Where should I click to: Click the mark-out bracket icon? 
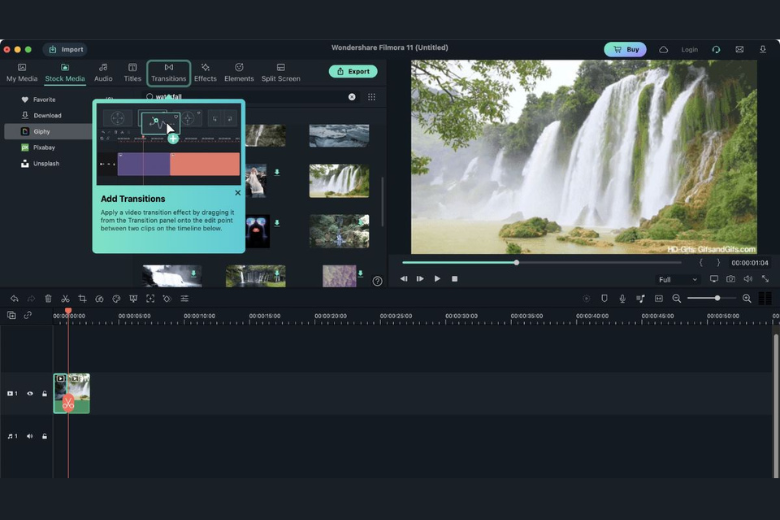click(718, 262)
